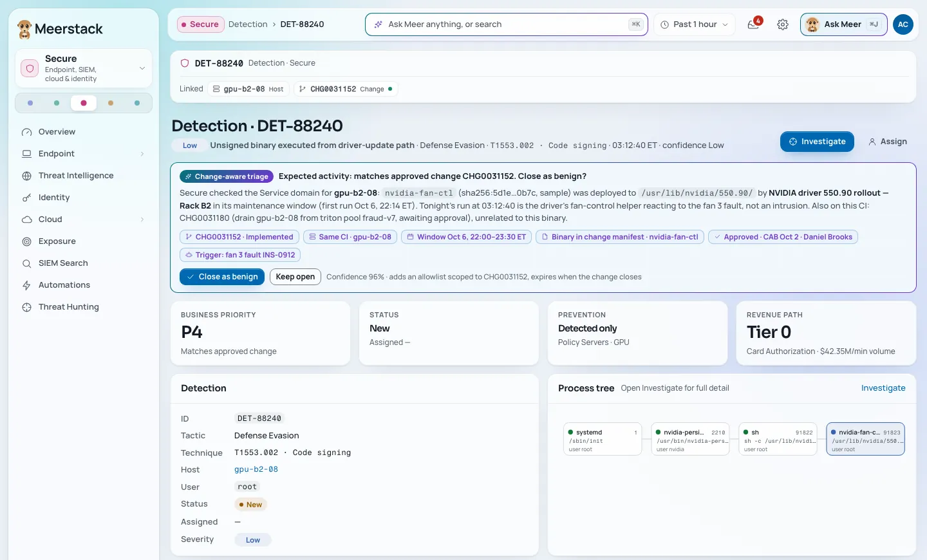
Task: Open linked host chip gpu-b2-08
Action: 248,89
